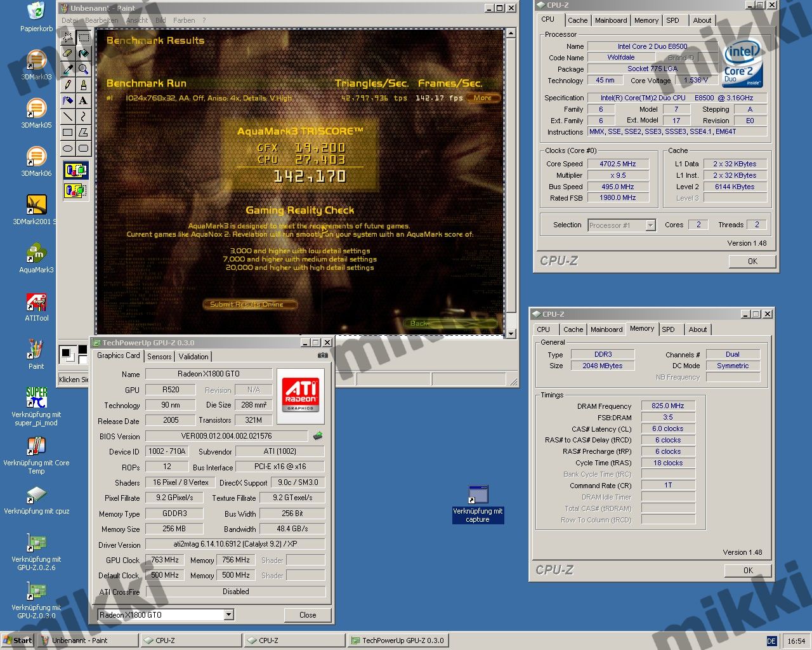Open the Papierkorb desktop icon
This screenshot has width=812, height=650.
[x=36, y=17]
